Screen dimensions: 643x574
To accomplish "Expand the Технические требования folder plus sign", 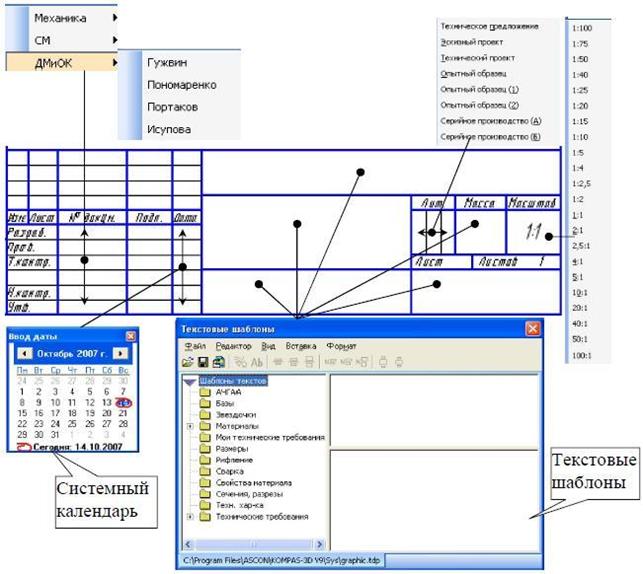I will (x=190, y=517).
